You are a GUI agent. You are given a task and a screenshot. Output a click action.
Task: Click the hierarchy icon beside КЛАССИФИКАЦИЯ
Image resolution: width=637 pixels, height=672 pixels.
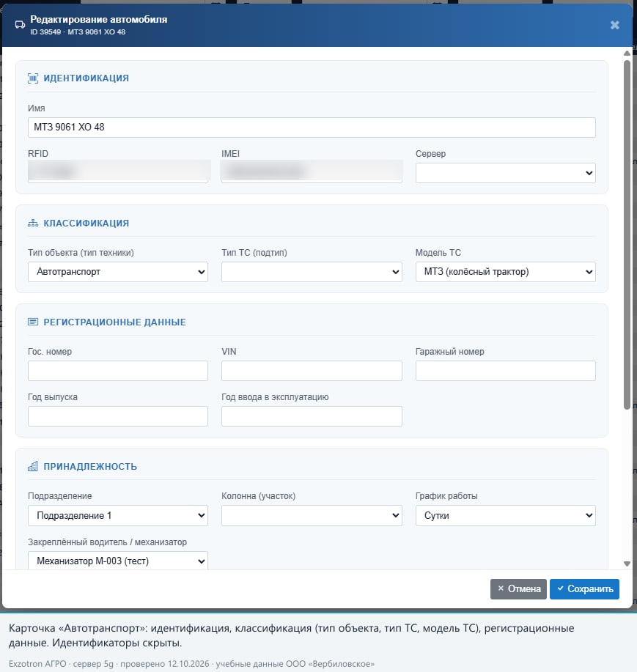(33, 223)
